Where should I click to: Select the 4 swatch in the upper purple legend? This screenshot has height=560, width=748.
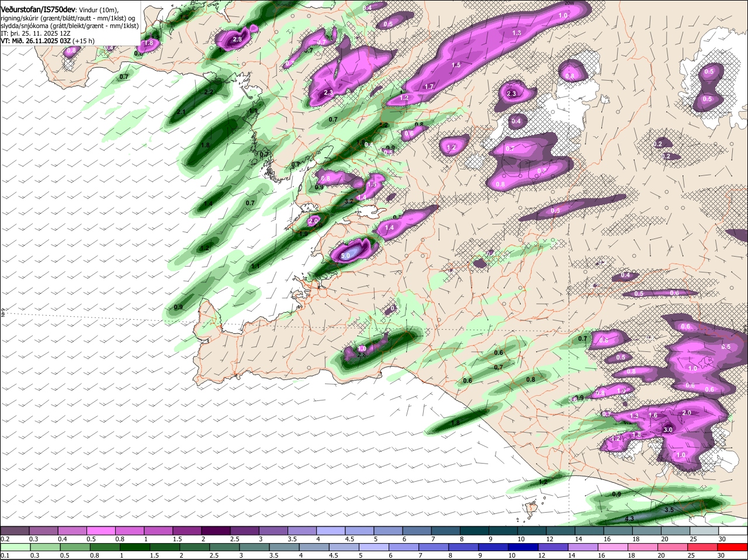(x=331, y=530)
